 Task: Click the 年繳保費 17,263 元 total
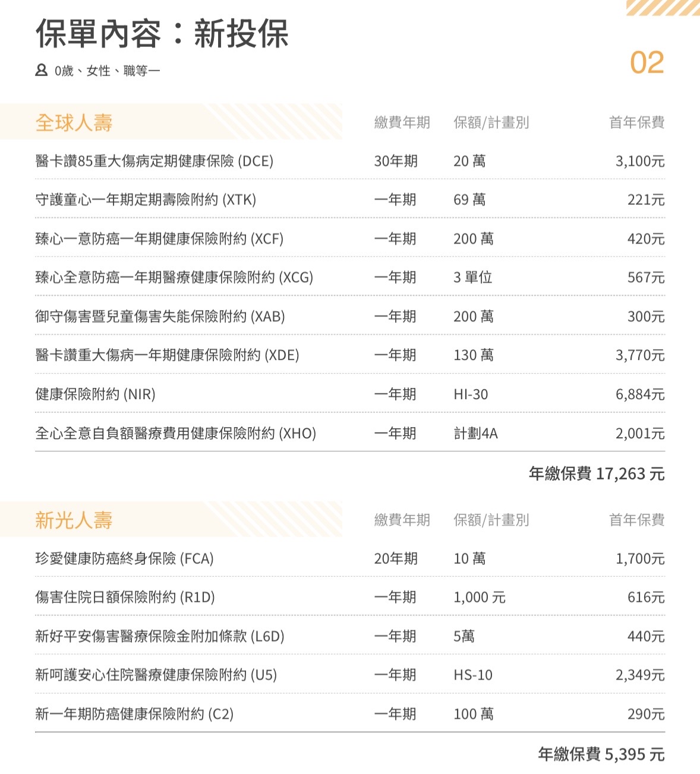(x=597, y=473)
